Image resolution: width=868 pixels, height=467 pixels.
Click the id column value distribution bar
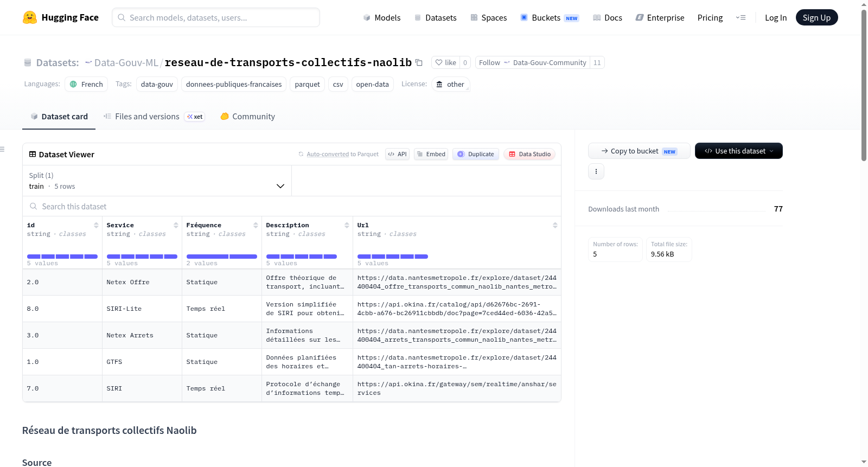(62, 257)
